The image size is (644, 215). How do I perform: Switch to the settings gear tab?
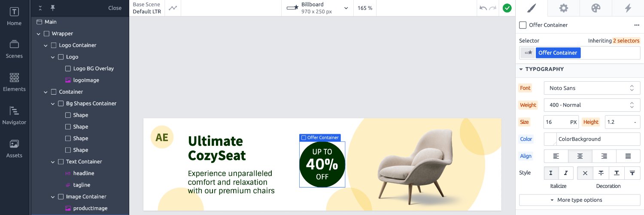[x=564, y=8]
